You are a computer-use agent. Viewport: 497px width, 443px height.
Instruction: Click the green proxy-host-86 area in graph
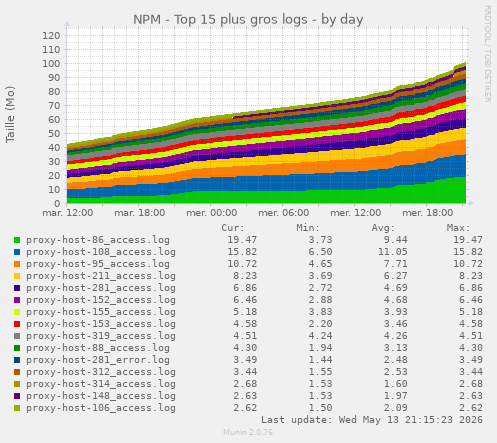(x=267, y=197)
